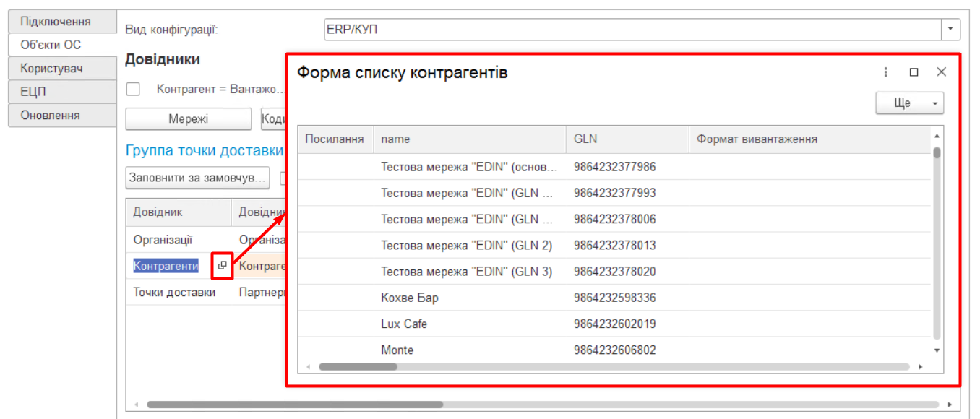Expand the Вид конфігурації dropdown
Image resolution: width=980 pixels, height=419 pixels.
click(x=950, y=30)
